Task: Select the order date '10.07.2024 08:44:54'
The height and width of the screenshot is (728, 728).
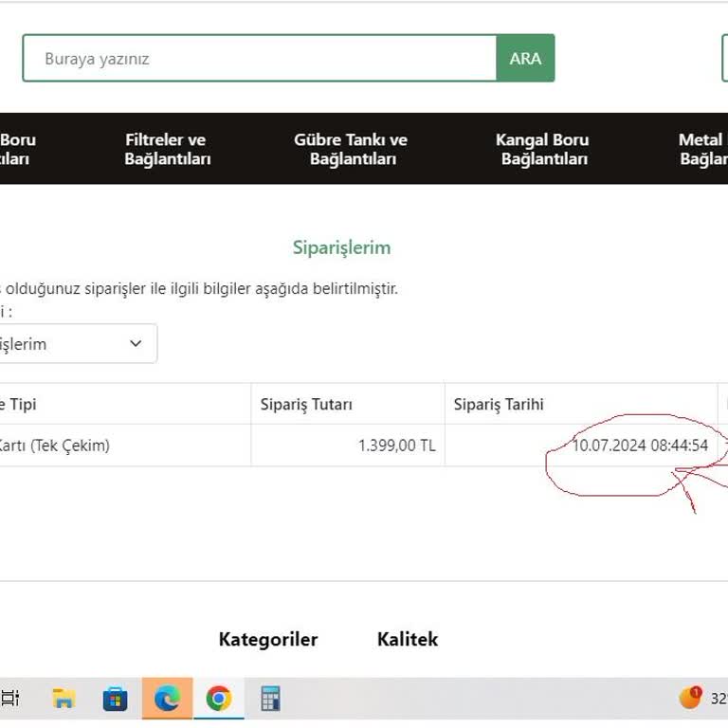Action: tap(640, 446)
